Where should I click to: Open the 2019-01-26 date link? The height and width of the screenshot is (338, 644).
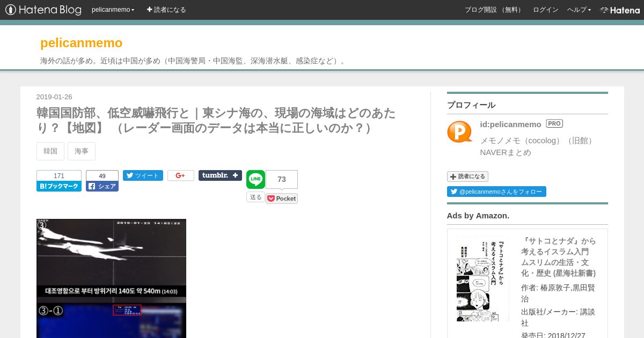coord(54,97)
